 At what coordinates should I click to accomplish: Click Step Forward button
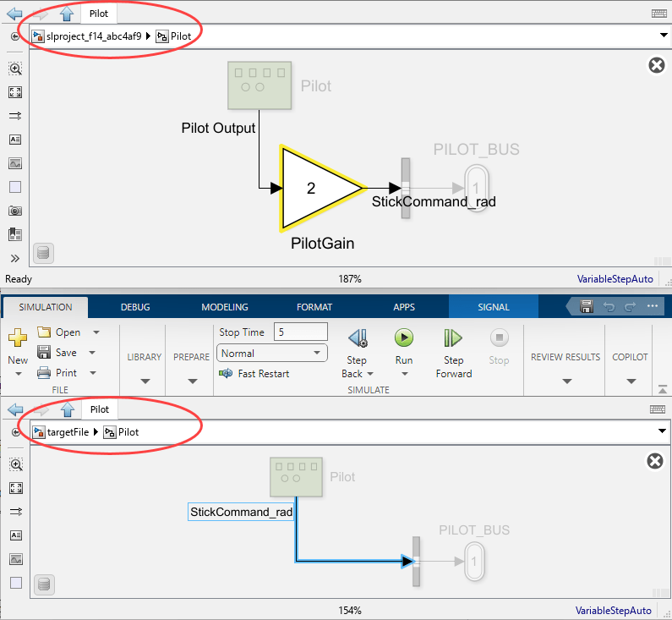point(453,354)
